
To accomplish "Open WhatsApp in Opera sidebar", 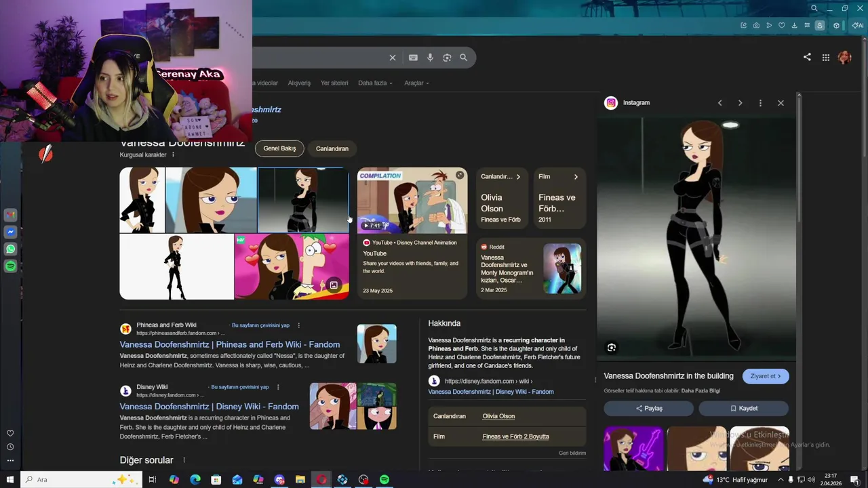I will [x=10, y=249].
